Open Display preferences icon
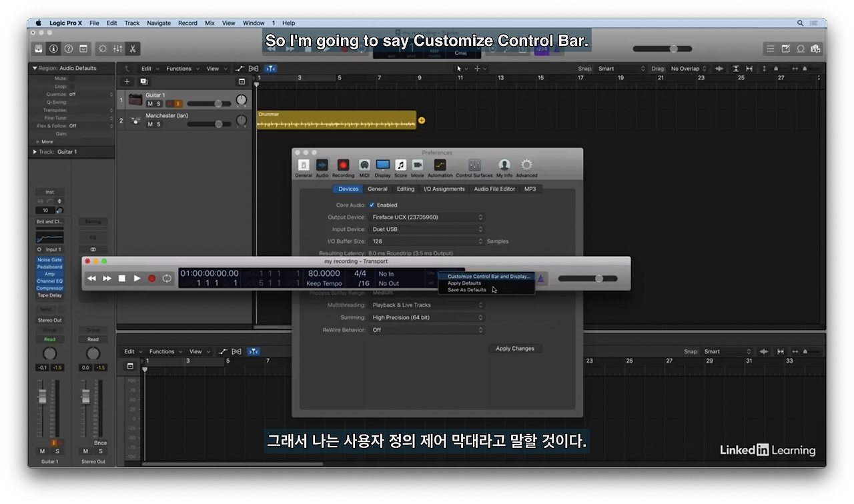The width and height of the screenshot is (854, 504). tap(382, 167)
